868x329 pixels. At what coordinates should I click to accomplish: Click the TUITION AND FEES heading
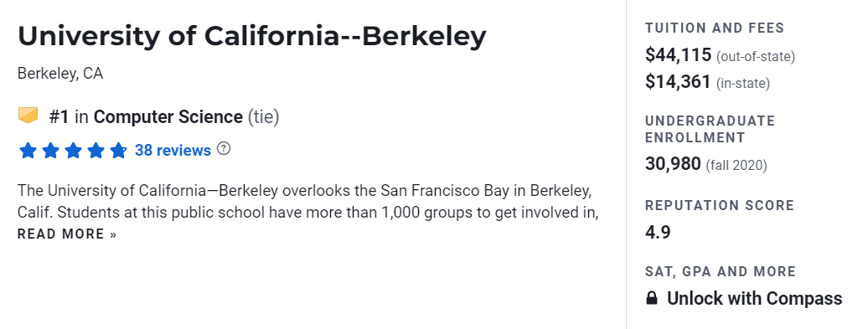tap(715, 28)
